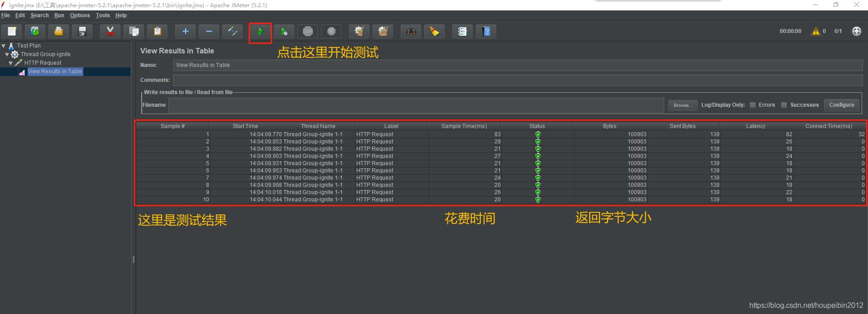The width and height of the screenshot is (868, 314).
Task: Click the Open file folder icon
Action: pos(58,31)
